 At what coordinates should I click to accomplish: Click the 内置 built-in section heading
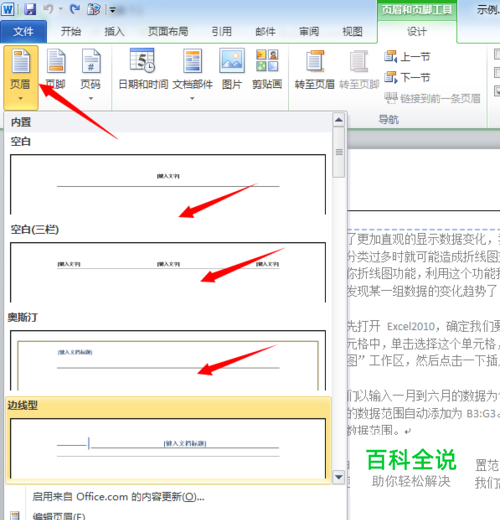click(21, 122)
